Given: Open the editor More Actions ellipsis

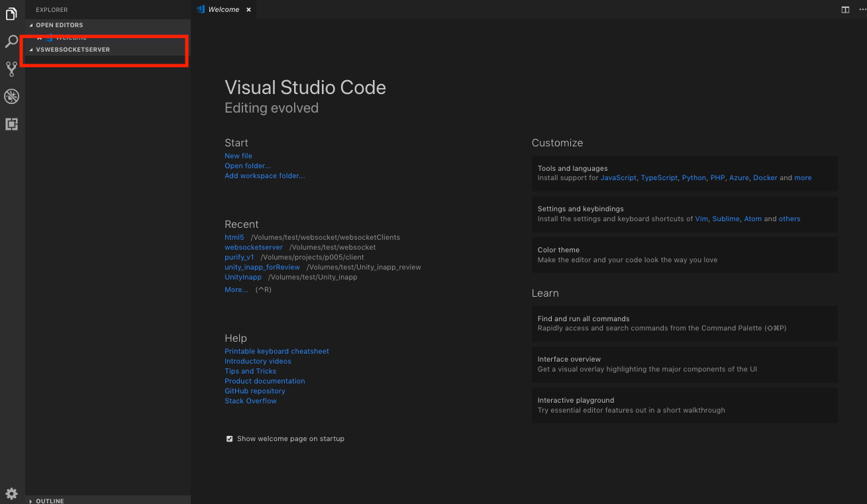Looking at the screenshot, I should pyautogui.click(x=862, y=10).
